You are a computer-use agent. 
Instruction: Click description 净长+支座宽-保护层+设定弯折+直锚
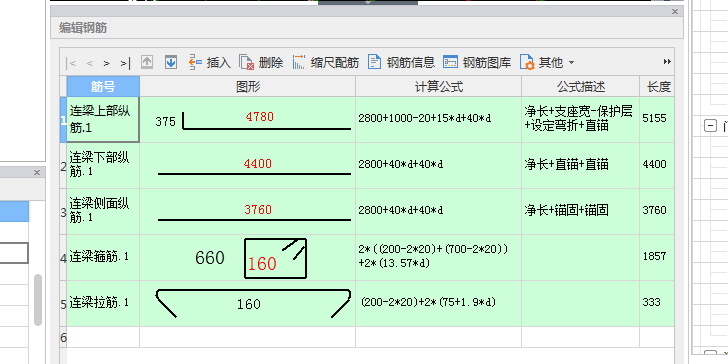578,118
